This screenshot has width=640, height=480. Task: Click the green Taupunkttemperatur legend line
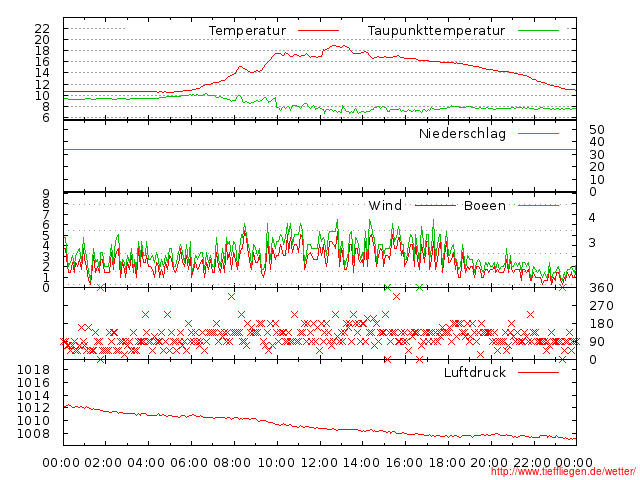pyautogui.click(x=538, y=31)
